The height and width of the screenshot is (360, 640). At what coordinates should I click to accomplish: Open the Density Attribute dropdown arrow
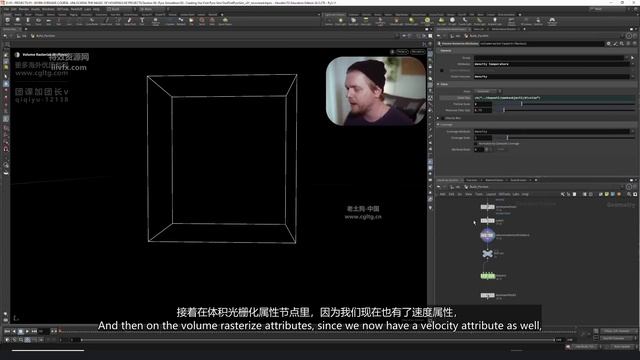pyautogui.click(x=633, y=76)
